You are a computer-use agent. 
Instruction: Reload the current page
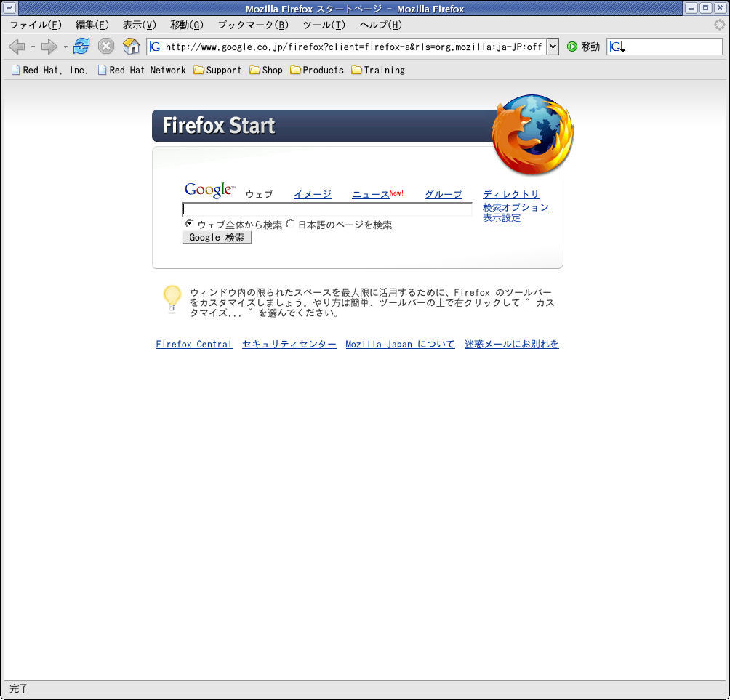click(x=81, y=46)
